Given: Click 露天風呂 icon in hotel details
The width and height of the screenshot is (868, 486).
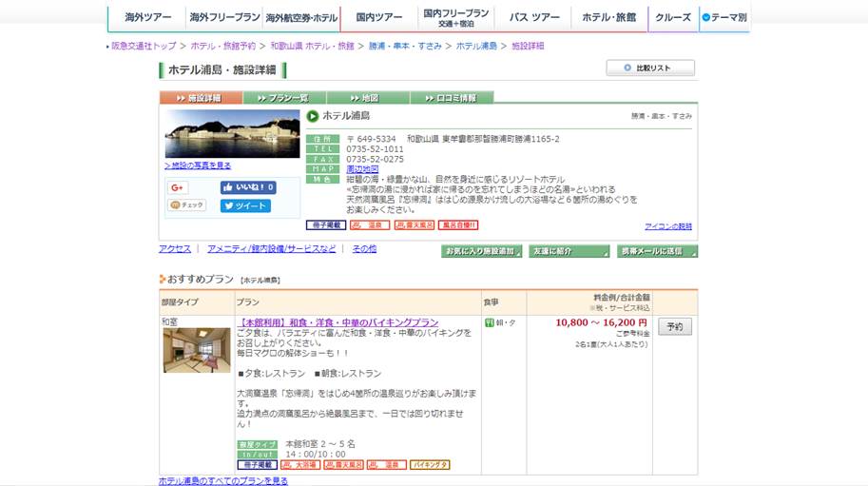Looking at the screenshot, I should pyautogui.click(x=415, y=225).
